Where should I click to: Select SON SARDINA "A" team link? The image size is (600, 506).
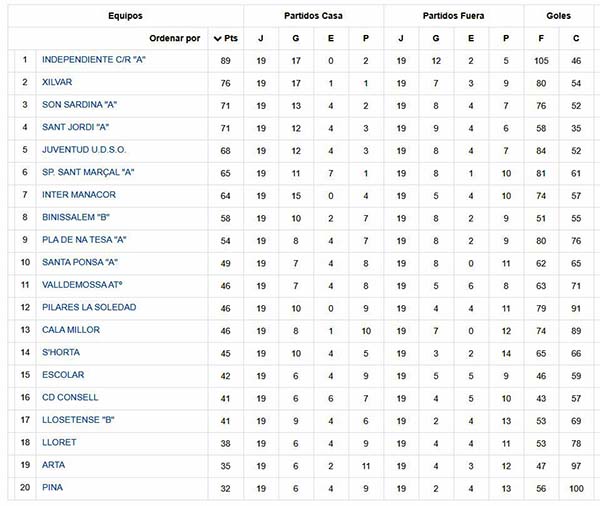[x=79, y=104]
